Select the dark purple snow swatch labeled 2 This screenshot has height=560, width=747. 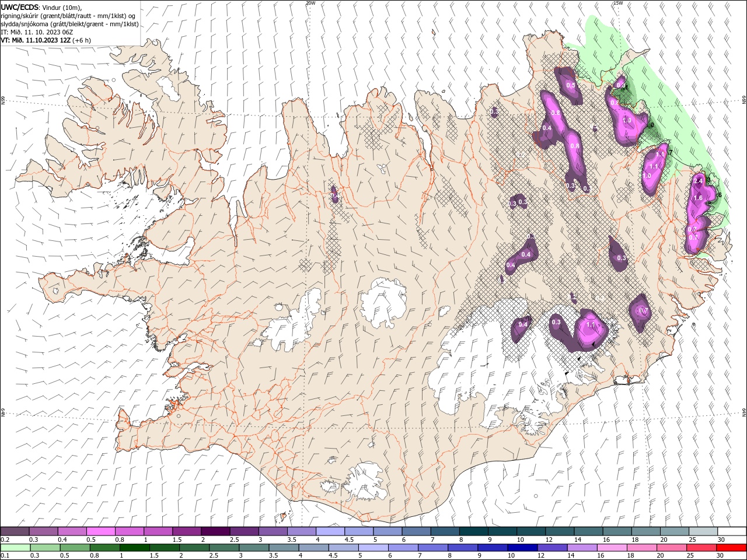tap(215, 531)
